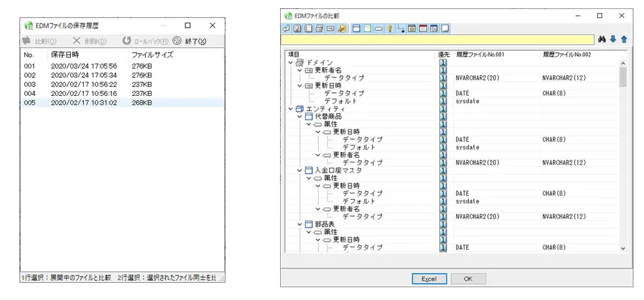Click the Excel export button
Viewport: 644px width, 300px height.
coord(429,279)
